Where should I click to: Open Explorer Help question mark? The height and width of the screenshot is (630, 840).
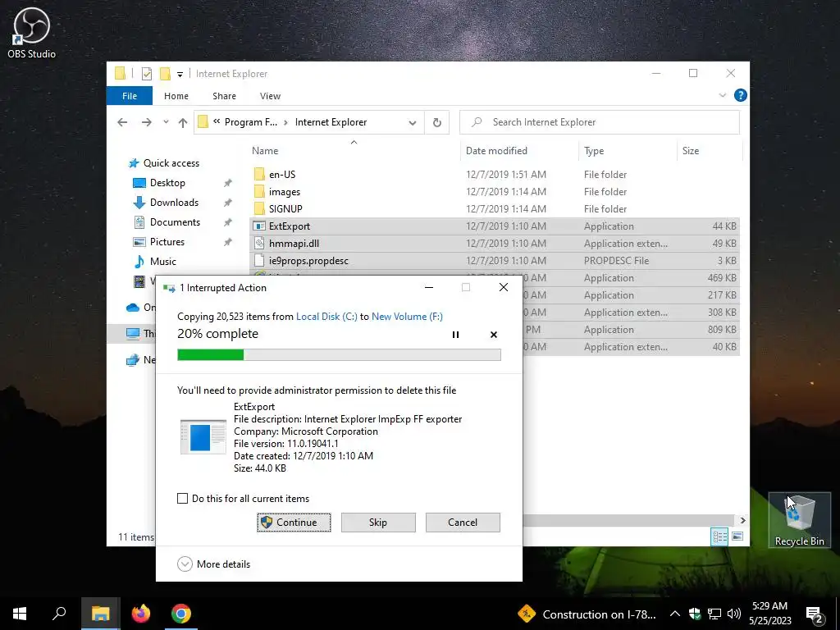point(741,95)
